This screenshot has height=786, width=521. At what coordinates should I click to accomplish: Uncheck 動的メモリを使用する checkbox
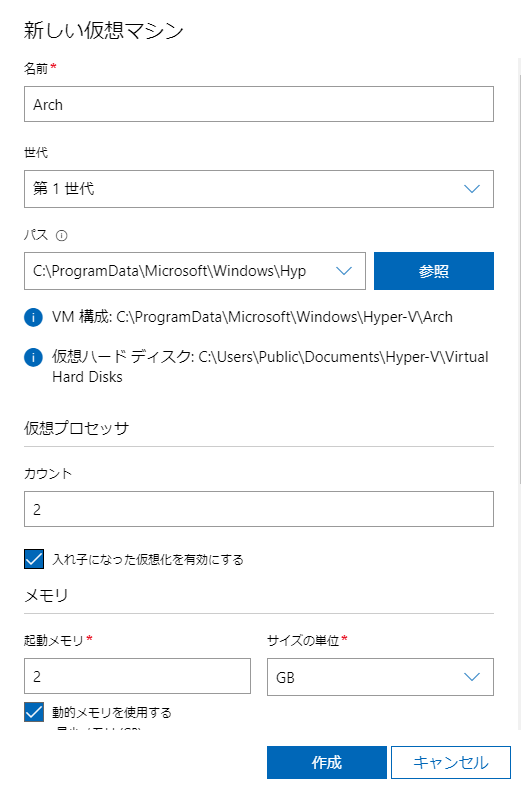pyautogui.click(x=34, y=712)
